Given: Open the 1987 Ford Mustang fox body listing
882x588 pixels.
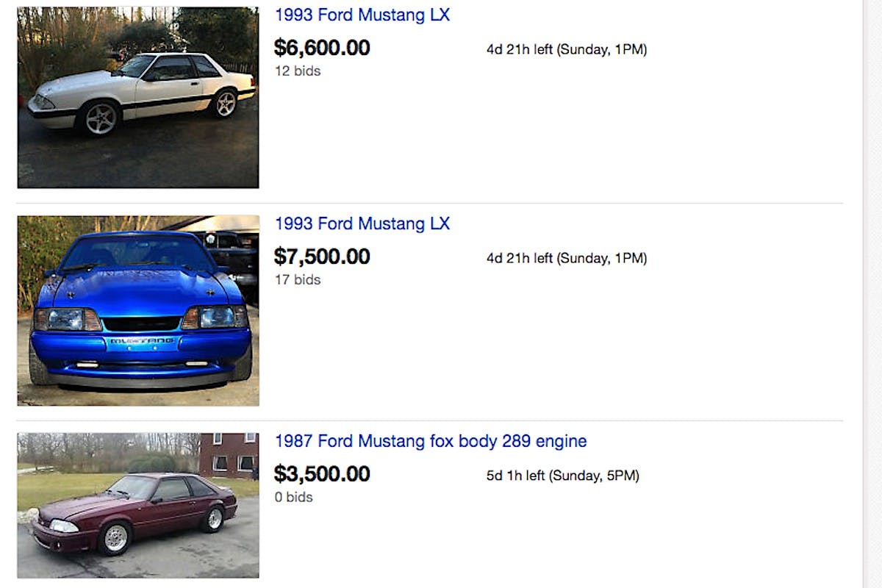Looking at the screenshot, I should click(x=430, y=441).
